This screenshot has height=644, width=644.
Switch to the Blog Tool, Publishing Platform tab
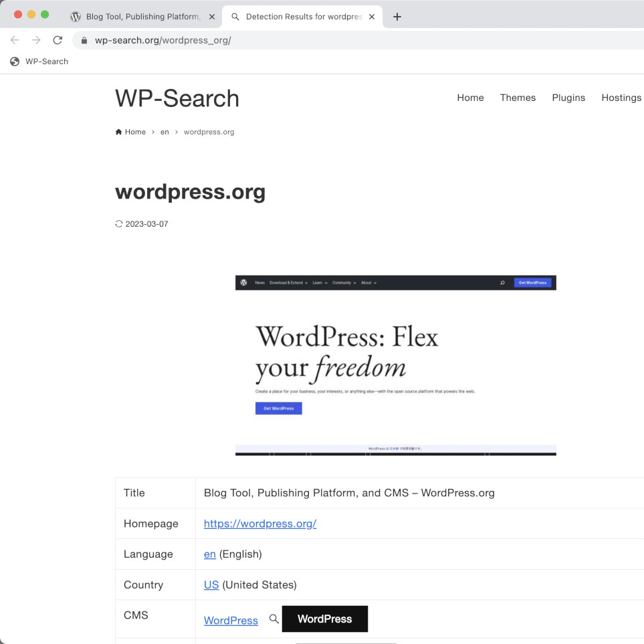[140, 17]
